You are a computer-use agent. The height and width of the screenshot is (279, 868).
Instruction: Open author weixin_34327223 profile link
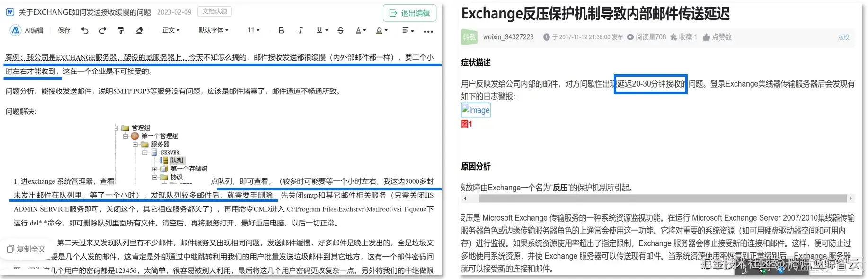pos(508,37)
